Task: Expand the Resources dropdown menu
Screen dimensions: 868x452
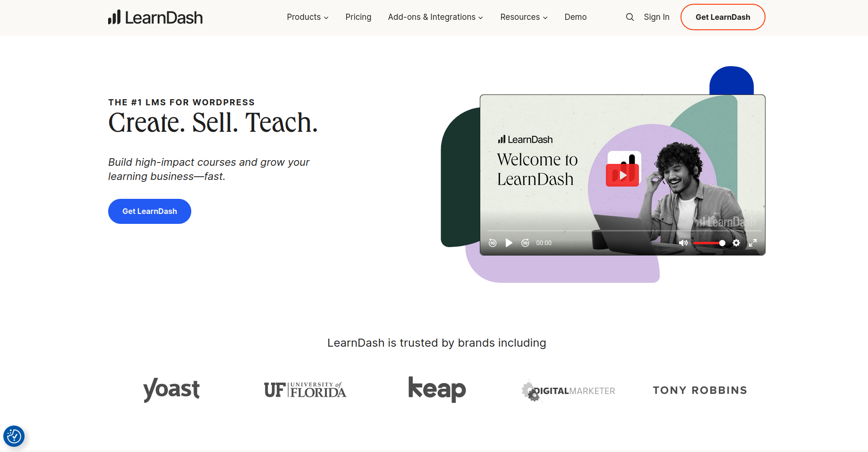Action: (x=524, y=17)
